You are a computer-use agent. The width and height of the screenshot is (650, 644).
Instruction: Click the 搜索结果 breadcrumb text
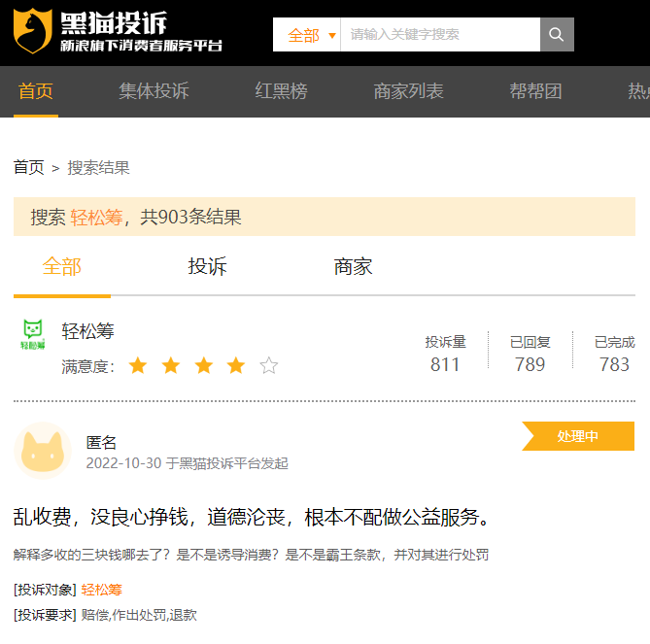pyautogui.click(x=99, y=167)
